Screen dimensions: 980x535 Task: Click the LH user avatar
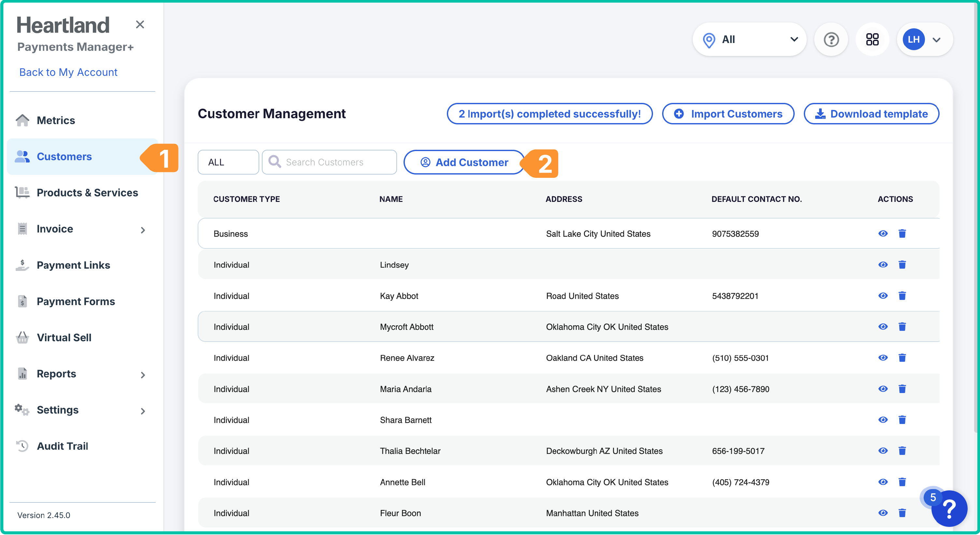pos(914,39)
